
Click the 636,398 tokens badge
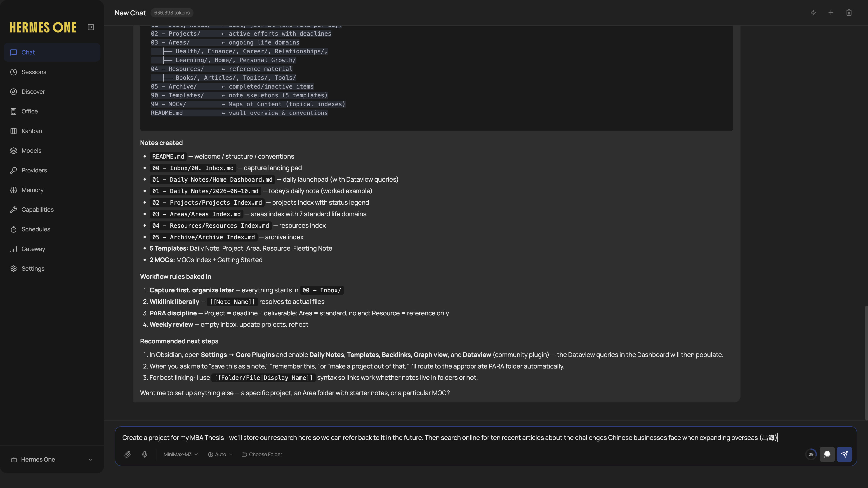pyautogui.click(x=172, y=13)
